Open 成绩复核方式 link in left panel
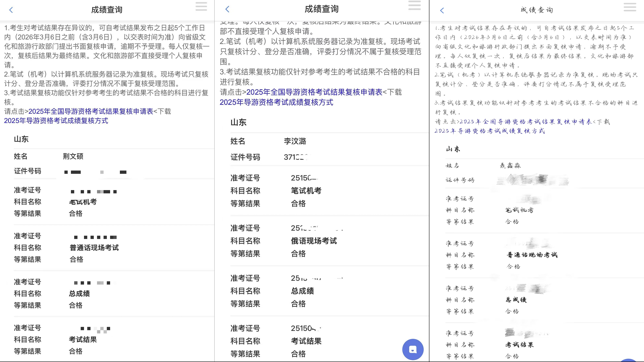The width and height of the screenshot is (644, 362). coord(56,121)
